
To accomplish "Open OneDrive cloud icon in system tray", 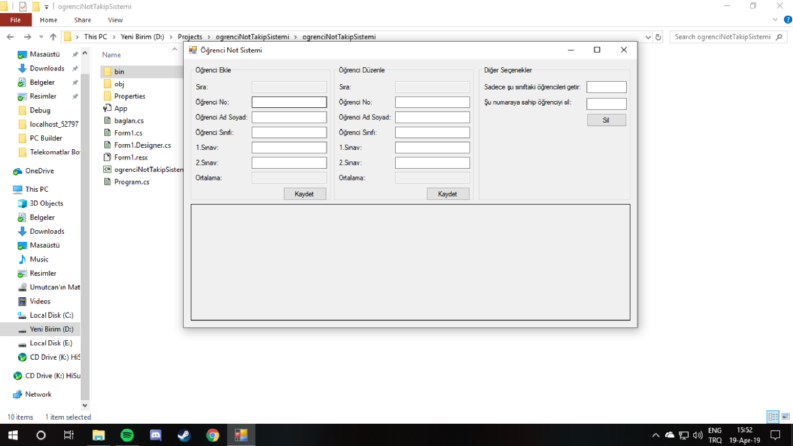I will (670, 435).
